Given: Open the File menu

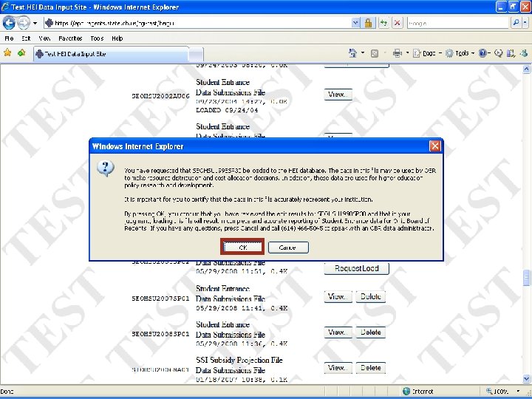Looking at the screenshot, I should tap(9, 38).
